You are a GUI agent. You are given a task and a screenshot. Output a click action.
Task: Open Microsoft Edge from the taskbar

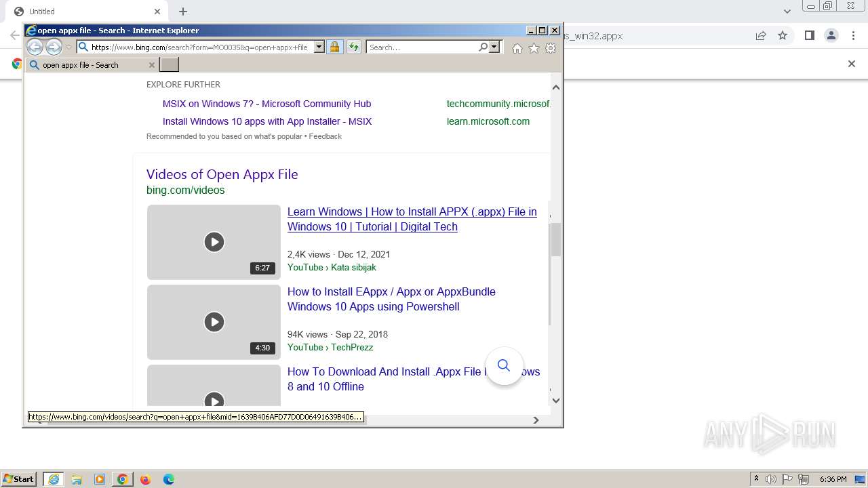(x=169, y=479)
